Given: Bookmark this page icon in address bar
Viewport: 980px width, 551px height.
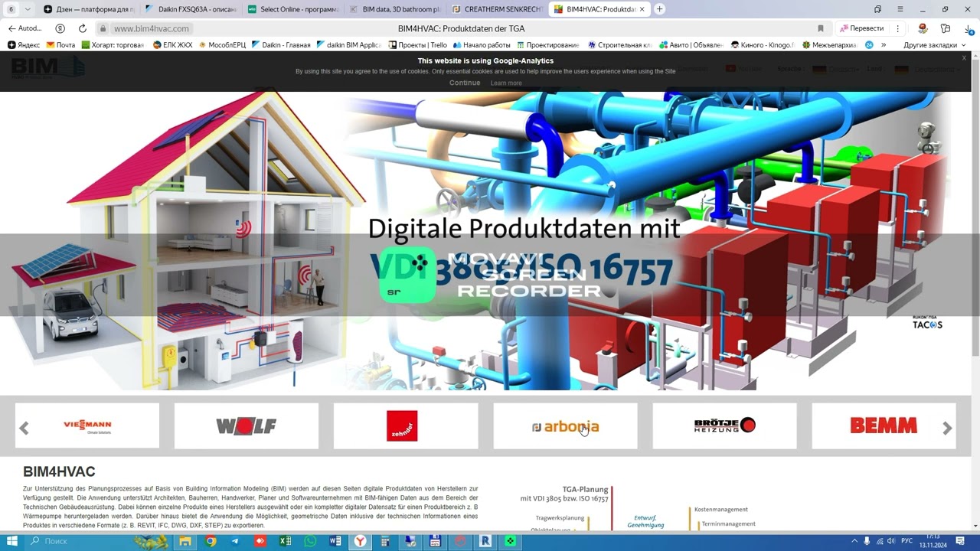Looking at the screenshot, I should point(821,28).
